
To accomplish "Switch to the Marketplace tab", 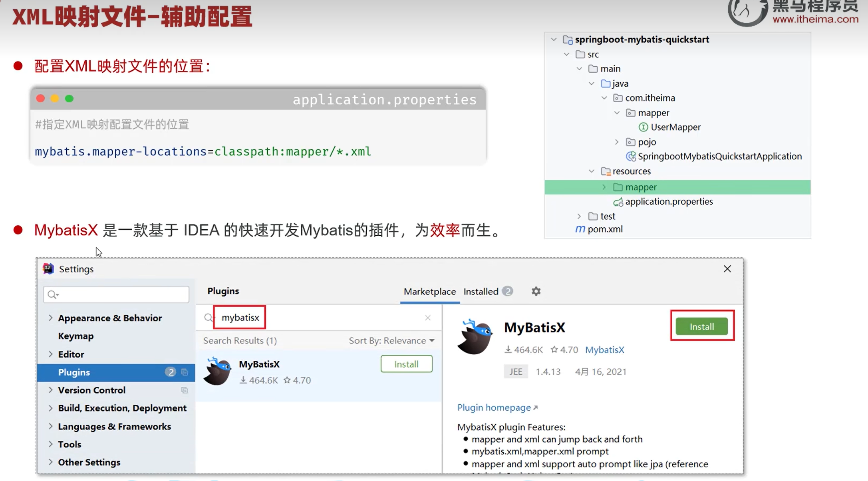I will [430, 291].
